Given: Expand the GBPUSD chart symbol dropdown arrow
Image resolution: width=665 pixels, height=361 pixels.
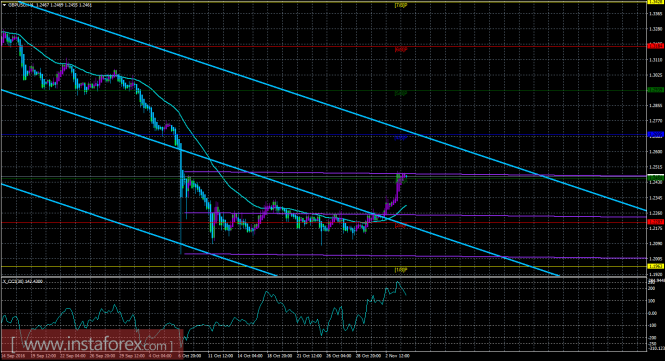Looking at the screenshot, I should coord(4,6).
